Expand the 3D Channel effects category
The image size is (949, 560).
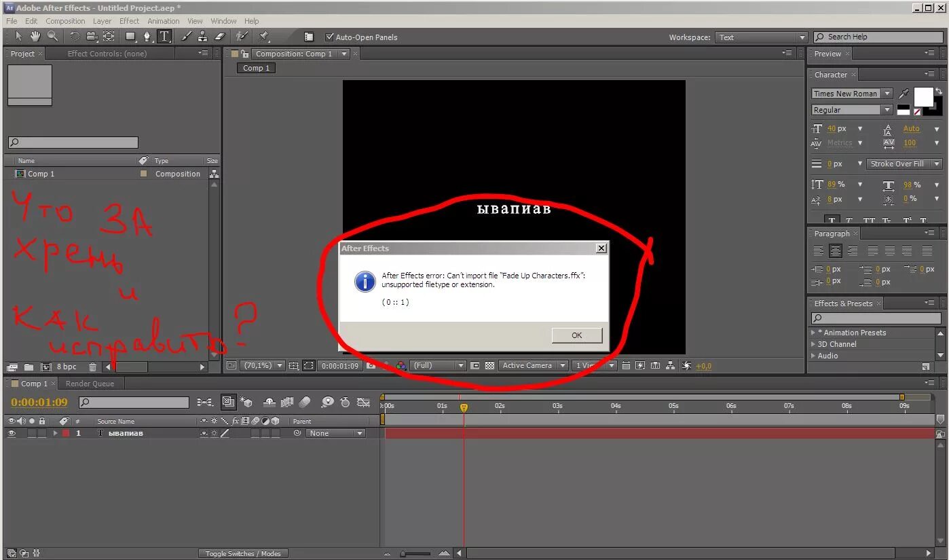[813, 344]
